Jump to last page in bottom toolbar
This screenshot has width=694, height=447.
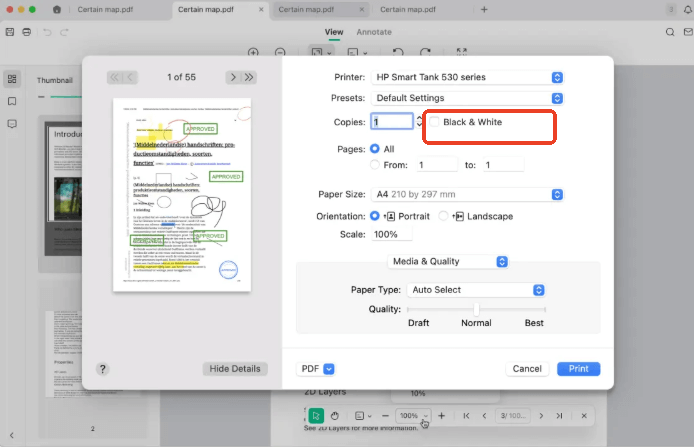[x=559, y=416]
